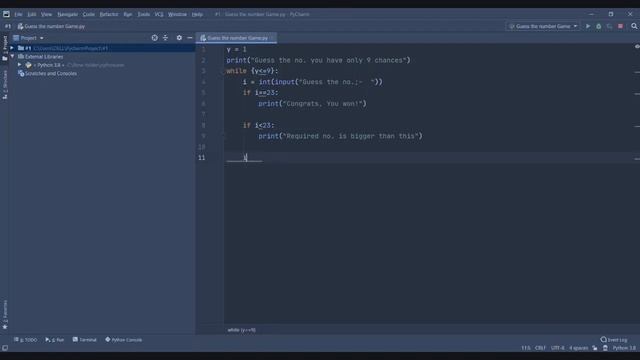Click on the Congrats, You won print line
This screenshot has height=360, width=640.
coord(312,104)
